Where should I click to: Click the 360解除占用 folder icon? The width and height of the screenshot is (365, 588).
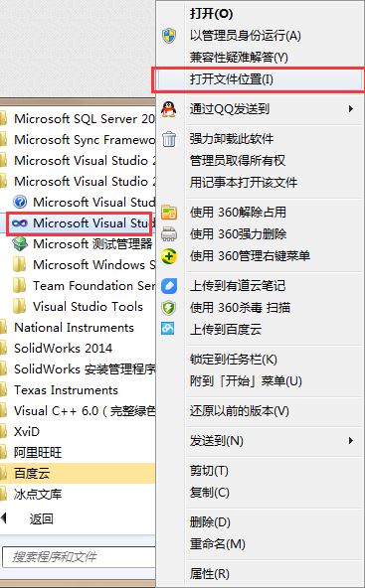[x=169, y=213]
